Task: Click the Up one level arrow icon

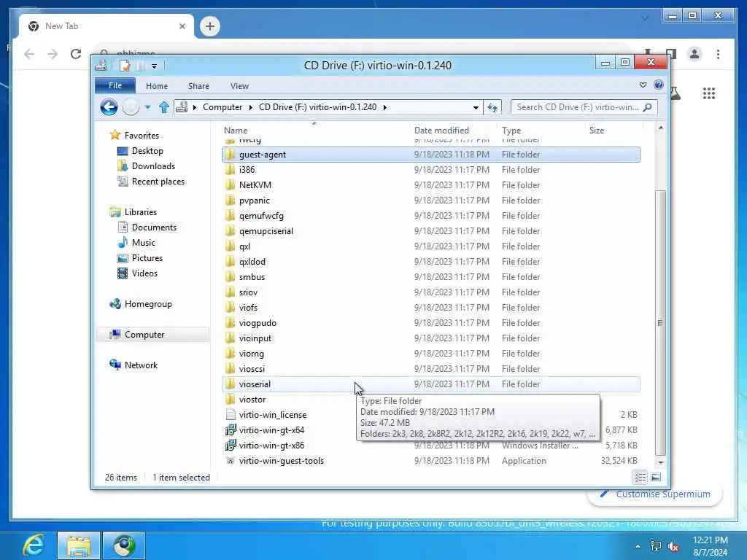Action: point(164,107)
